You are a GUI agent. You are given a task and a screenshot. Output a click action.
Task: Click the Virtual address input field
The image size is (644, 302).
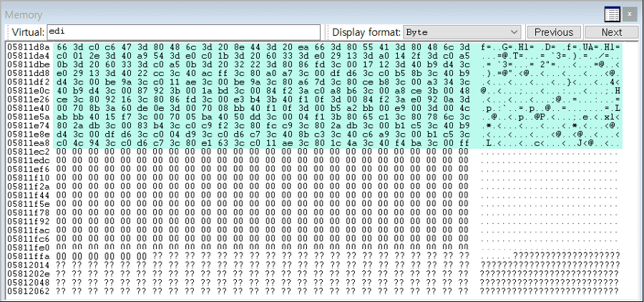coord(184,32)
